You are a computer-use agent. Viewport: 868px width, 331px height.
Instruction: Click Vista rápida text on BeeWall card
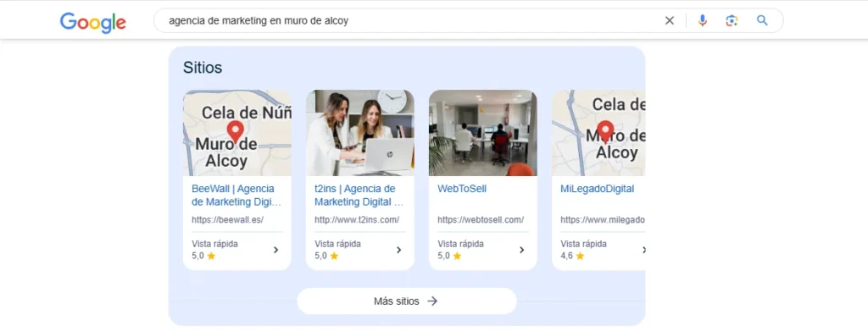pyautogui.click(x=214, y=244)
